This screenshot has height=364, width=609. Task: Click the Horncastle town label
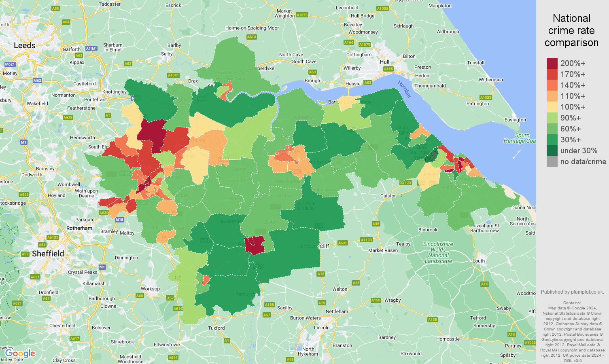click(448, 339)
